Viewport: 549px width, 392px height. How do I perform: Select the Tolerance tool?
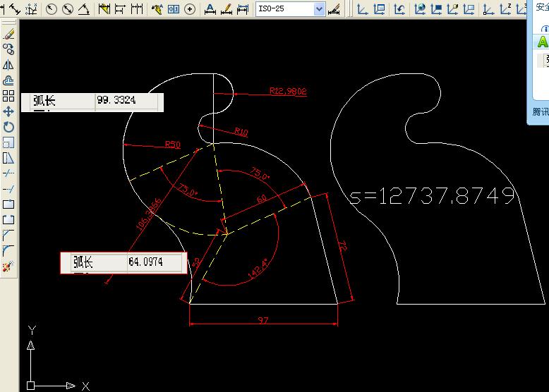point(174,8)
